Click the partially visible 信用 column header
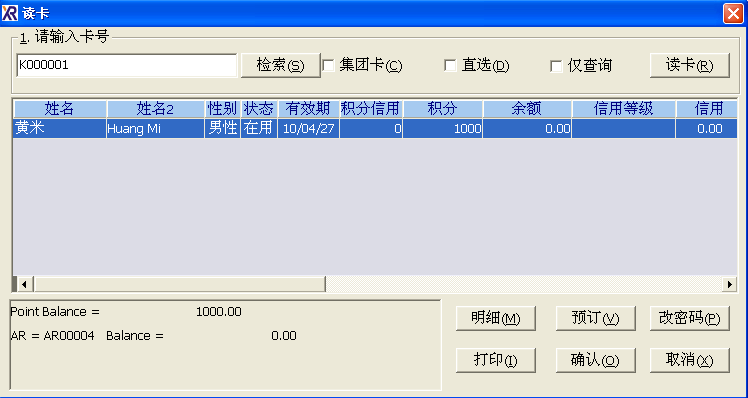This screenshot has width=748, height=398. [707, 109]
